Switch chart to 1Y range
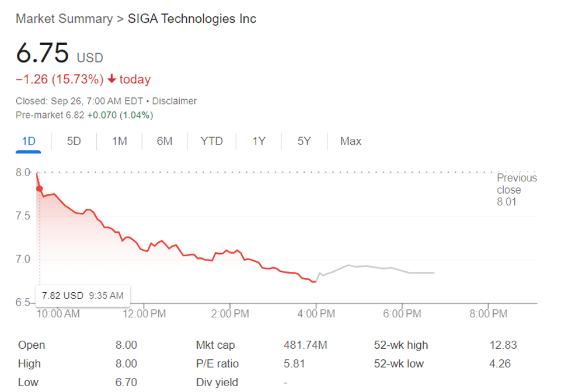The height and width of the screenshot is (392, 572). pyautogui.click(x=259, y=141)
